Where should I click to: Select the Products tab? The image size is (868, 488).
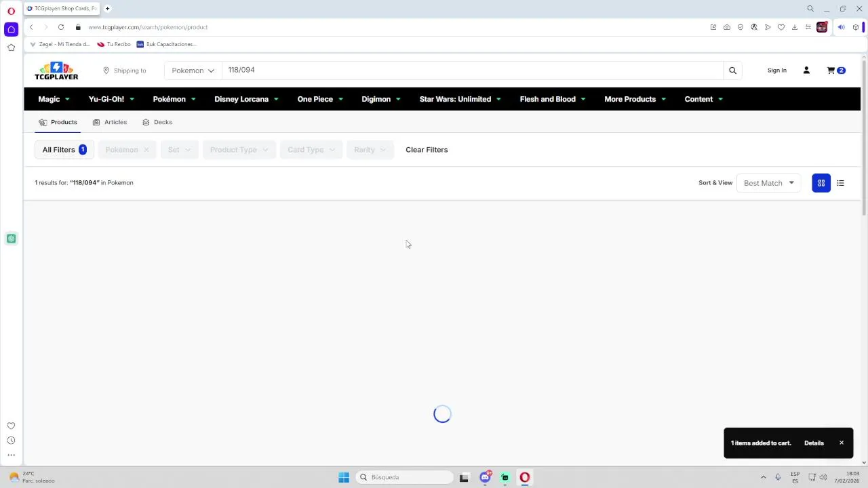tap(58, 122)
